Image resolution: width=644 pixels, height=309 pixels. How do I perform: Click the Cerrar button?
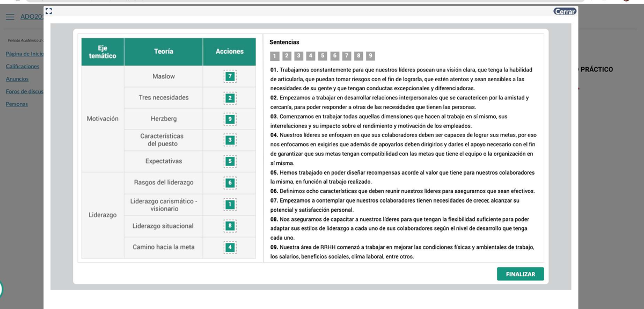pyautogui.click(x=565, y=11)
